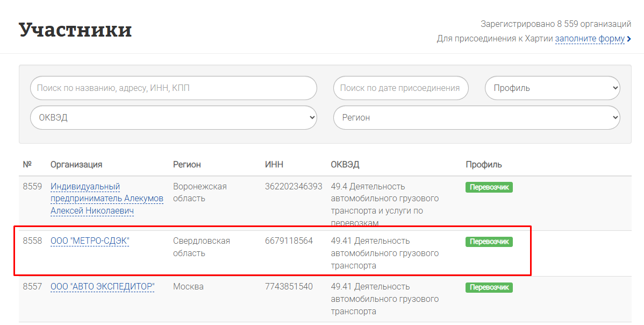Viewport: 644px width, 325px height.
Task: Open ООО "МЕТРО-СДЭК" organization link
Action: pos(90,241)
